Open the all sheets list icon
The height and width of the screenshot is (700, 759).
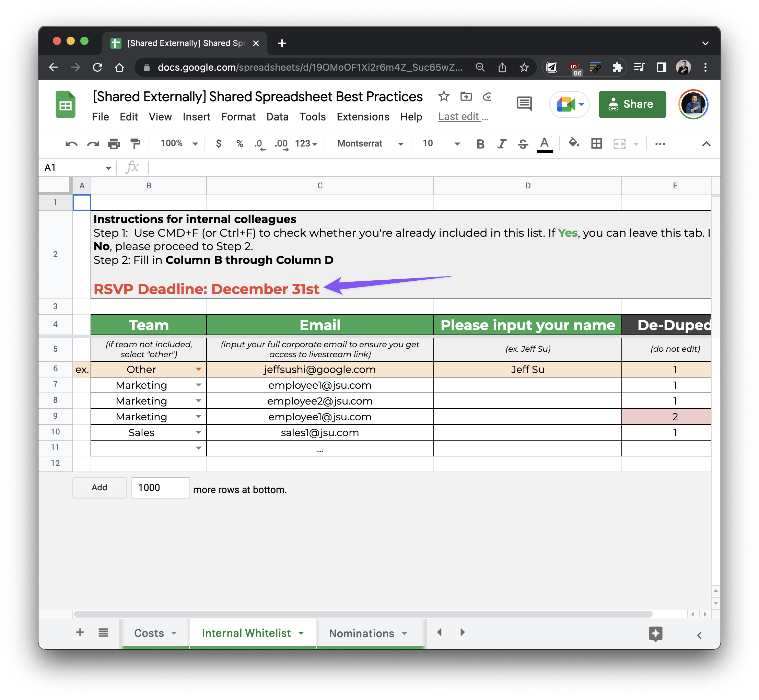click(103, 632)
